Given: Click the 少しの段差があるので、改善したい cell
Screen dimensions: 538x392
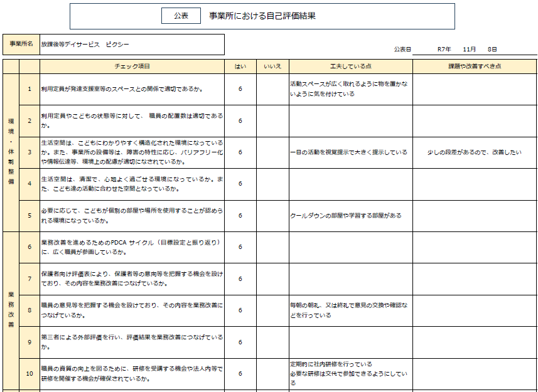Looking at the screenshot, I should [475, 152].
